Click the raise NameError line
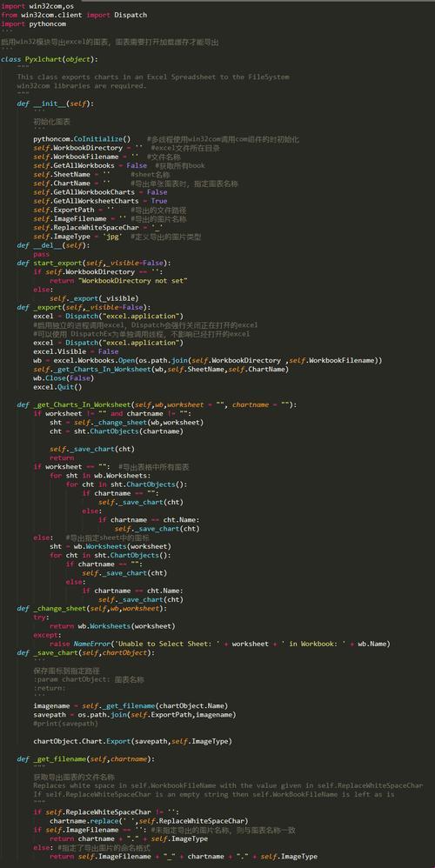435x868 pixels. coord(220,644)
